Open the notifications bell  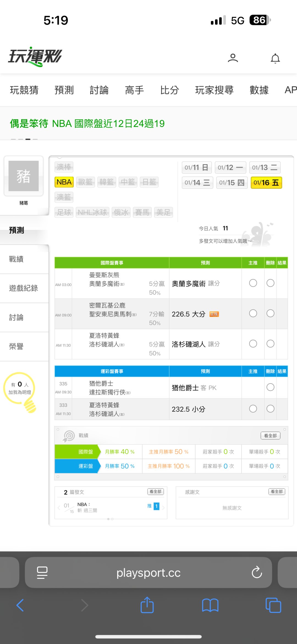pos(275,58)
